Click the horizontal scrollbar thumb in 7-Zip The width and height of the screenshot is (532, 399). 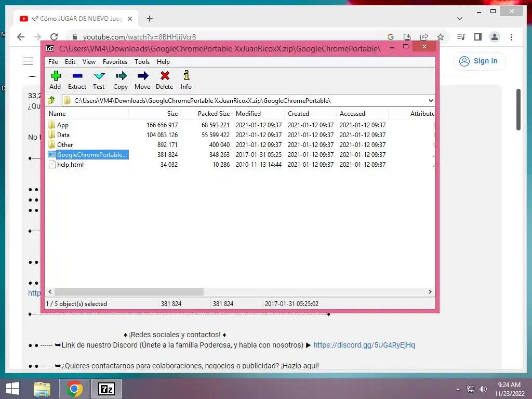click(129, 292)
